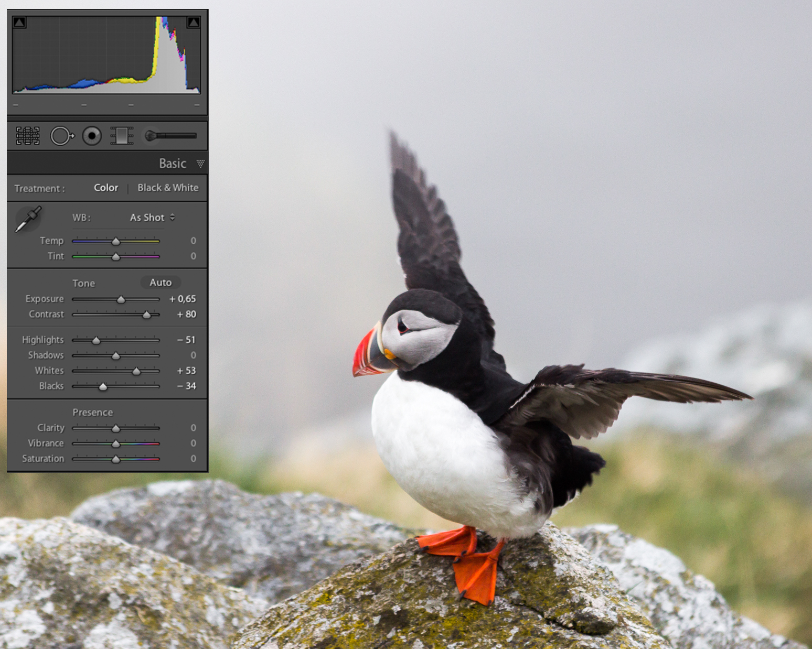Click the histogram graph
This screenshot has height=649, width=812.
coord(106,55)
